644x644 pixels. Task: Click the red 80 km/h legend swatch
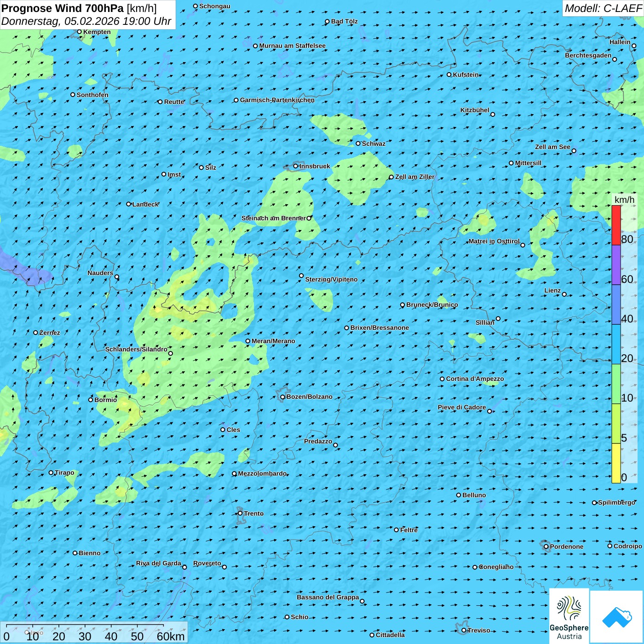(616, 225)
